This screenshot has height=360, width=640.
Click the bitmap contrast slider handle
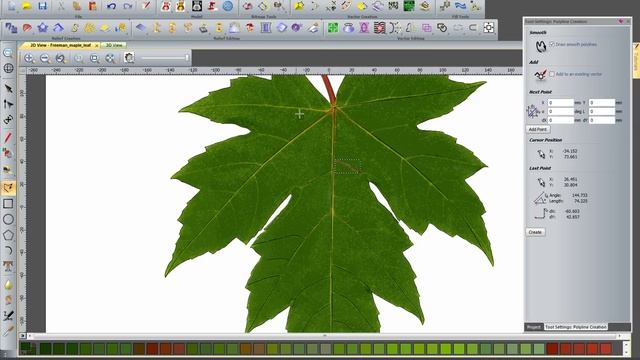pyautogui.click(x=187, y=58)
